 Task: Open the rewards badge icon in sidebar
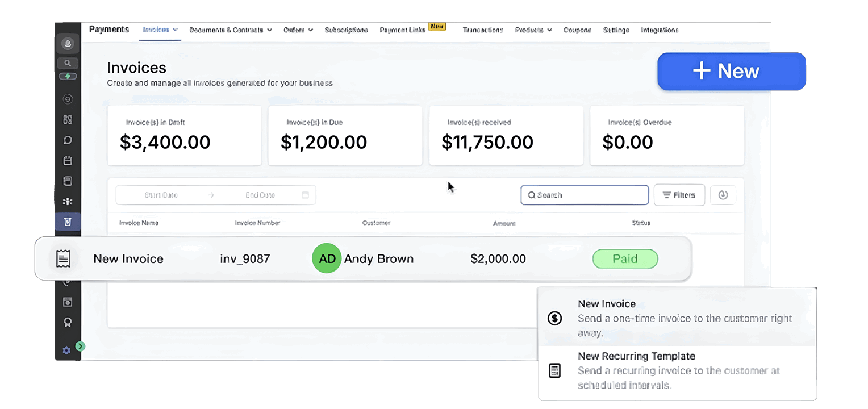pos(68,322)
